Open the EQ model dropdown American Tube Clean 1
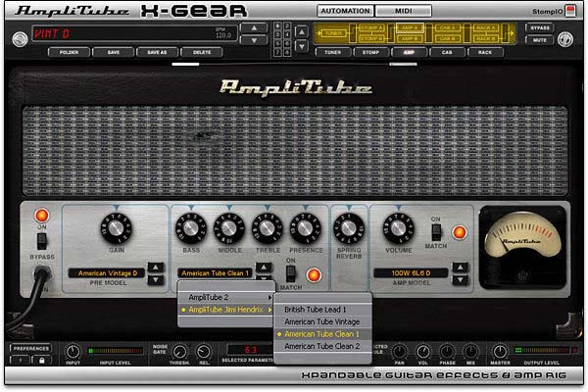This screenshot has height=392, width=588. tap(215, 273)
